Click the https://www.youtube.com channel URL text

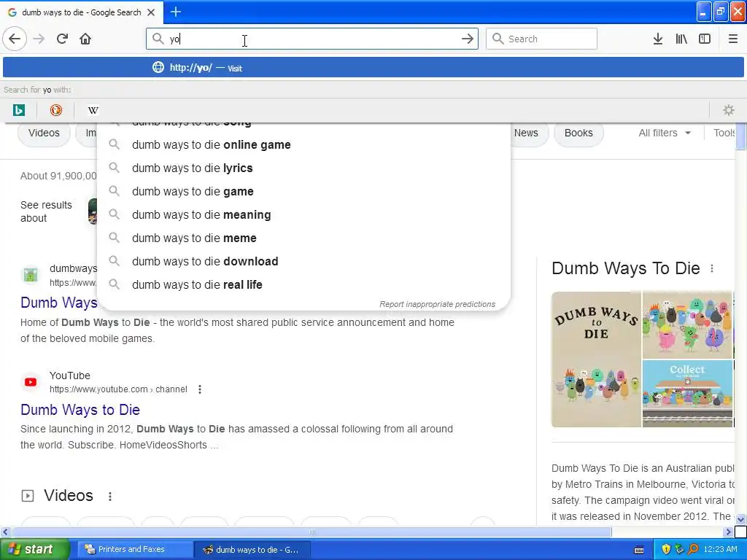tap(118, 389)
